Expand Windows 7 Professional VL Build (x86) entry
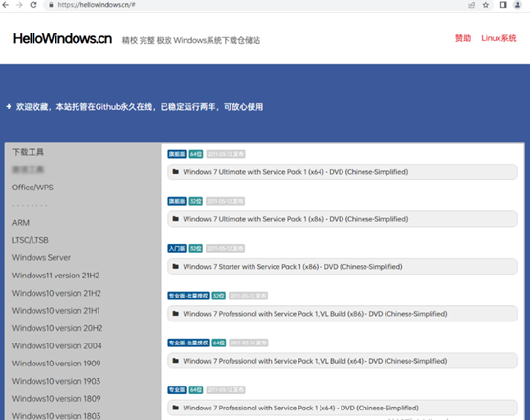 [x=342, y=314]
